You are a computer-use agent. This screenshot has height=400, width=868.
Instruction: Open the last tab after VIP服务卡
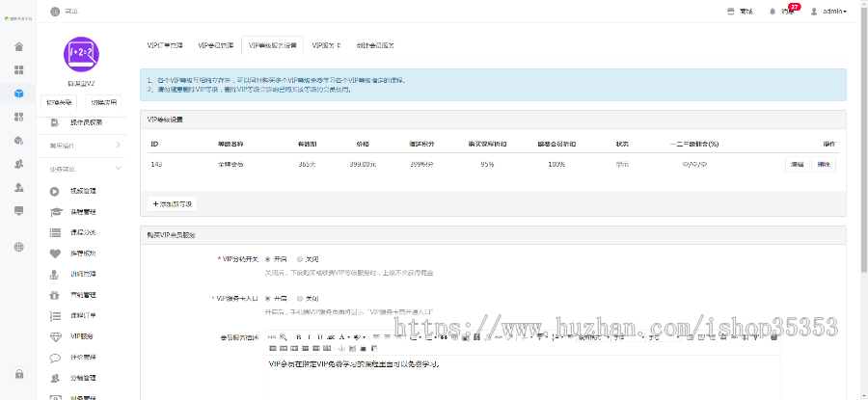[x=375, y=45]
